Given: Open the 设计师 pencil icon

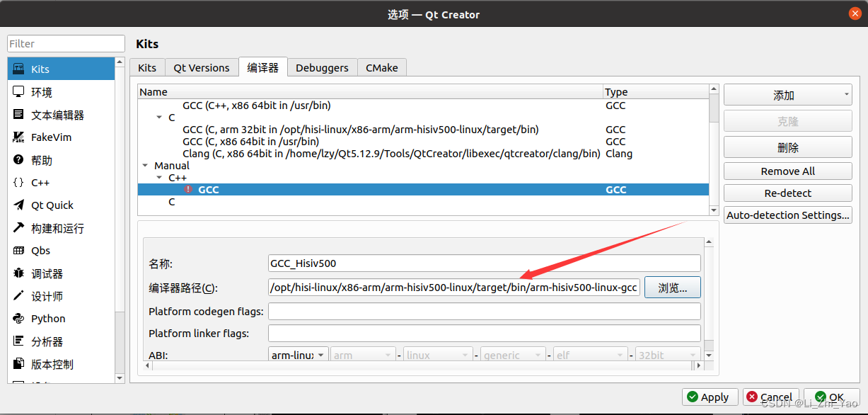Looking at the screenshot, I should pyautogui.click(x=19, y=295).
